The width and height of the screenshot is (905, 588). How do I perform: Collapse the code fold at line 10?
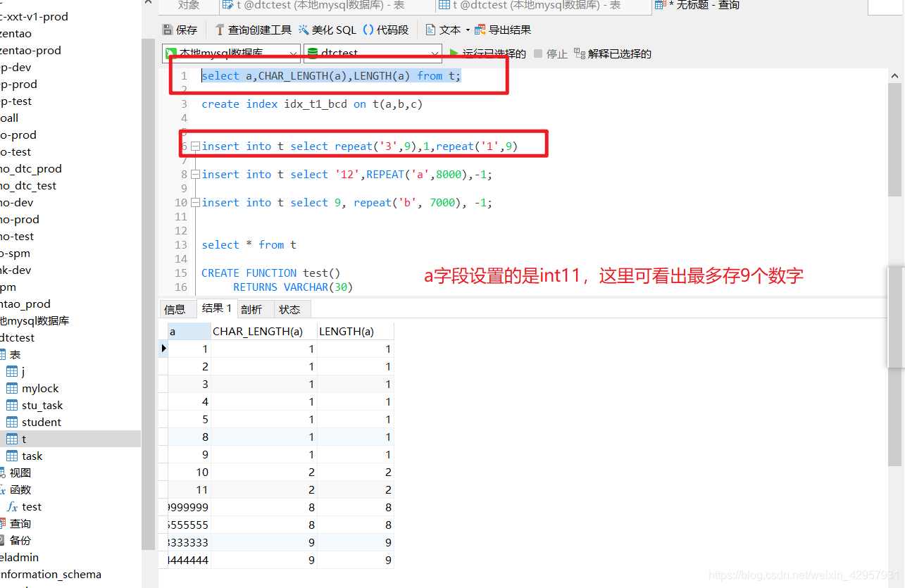[x=195, y=203]
